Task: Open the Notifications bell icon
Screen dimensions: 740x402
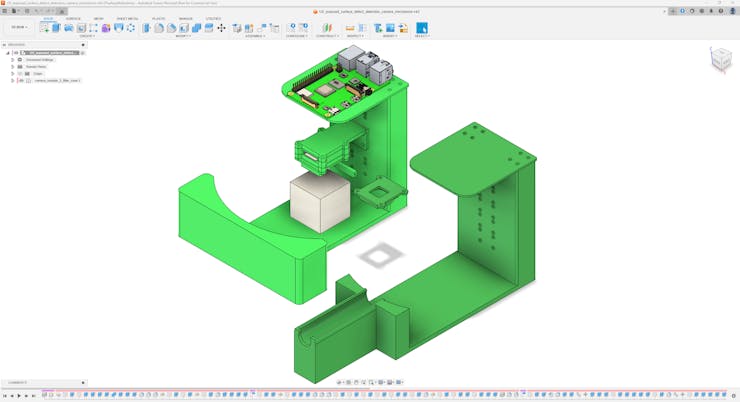Action: click(x=711, y=11)
